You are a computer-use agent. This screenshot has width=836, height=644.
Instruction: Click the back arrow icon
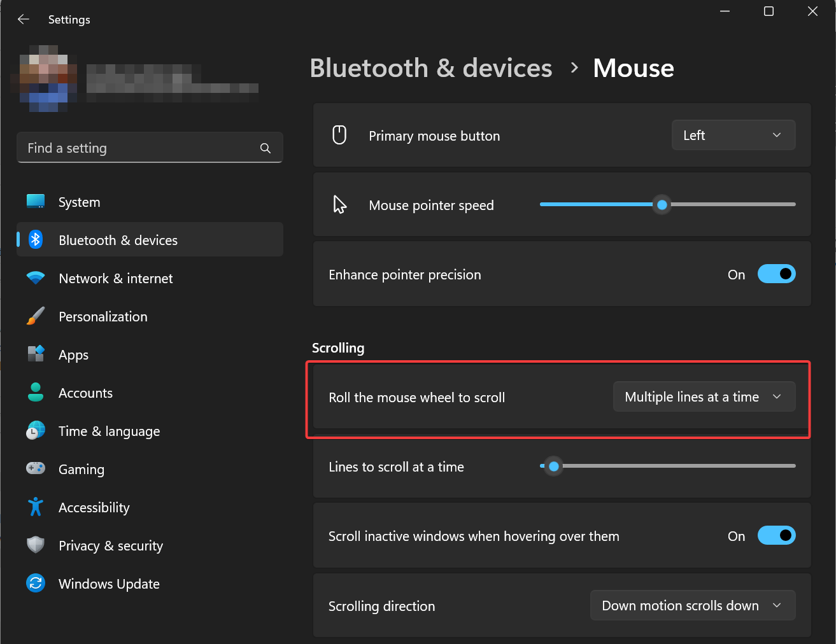point(24,19)
